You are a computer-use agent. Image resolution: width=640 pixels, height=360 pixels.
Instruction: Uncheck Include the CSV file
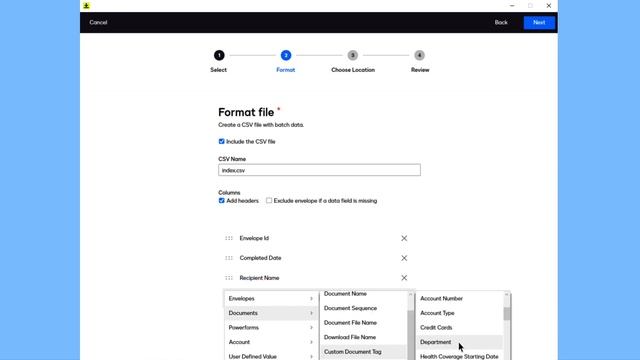(222, 142)
